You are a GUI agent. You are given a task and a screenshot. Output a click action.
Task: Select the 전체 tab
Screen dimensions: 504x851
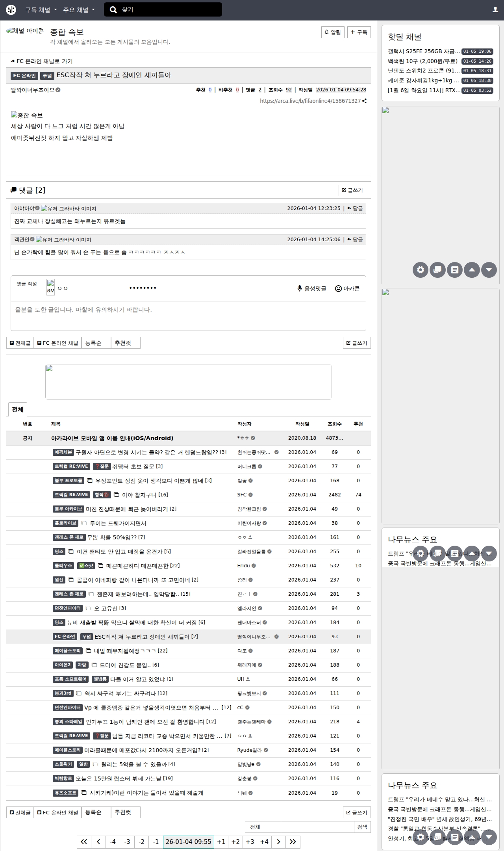17,410
